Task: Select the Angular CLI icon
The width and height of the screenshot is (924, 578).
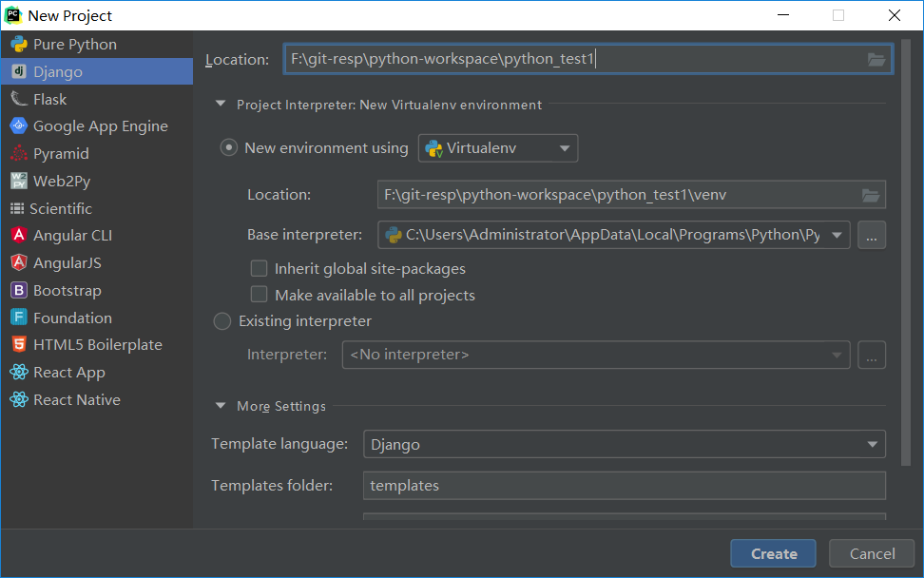Action: tap(19, 235)
